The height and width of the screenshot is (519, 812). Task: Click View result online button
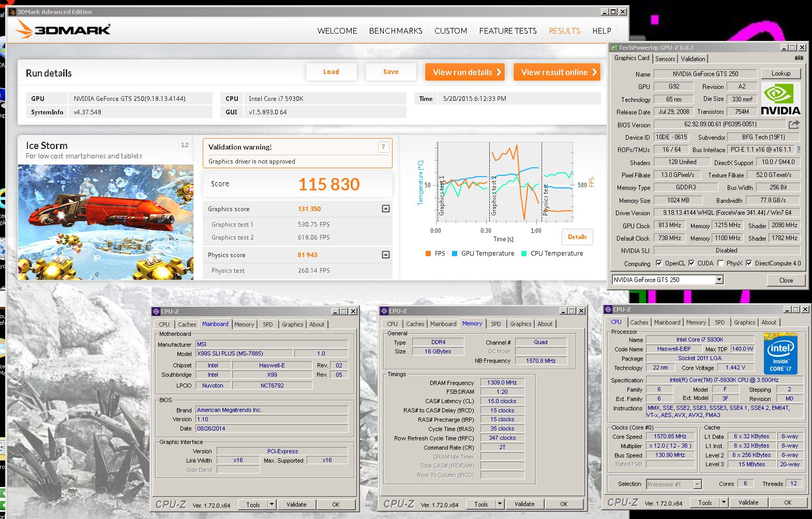(x=557, y=72)
